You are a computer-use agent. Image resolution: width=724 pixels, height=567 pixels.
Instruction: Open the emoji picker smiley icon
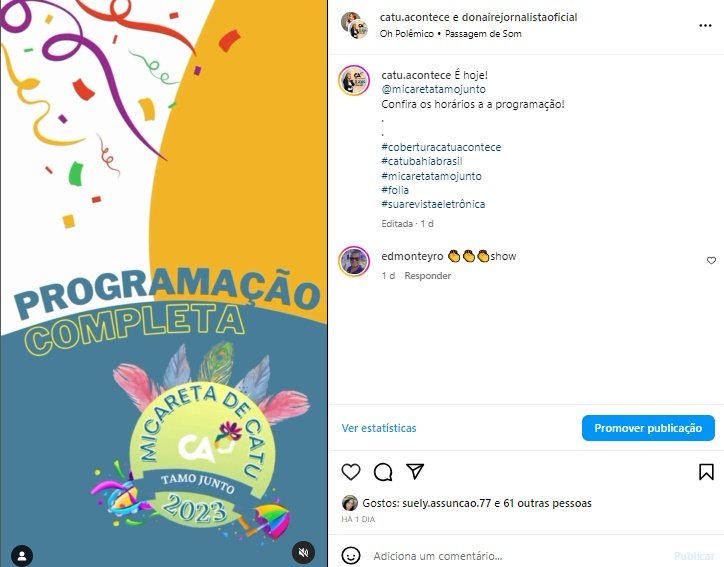click(x=350, y=555)
